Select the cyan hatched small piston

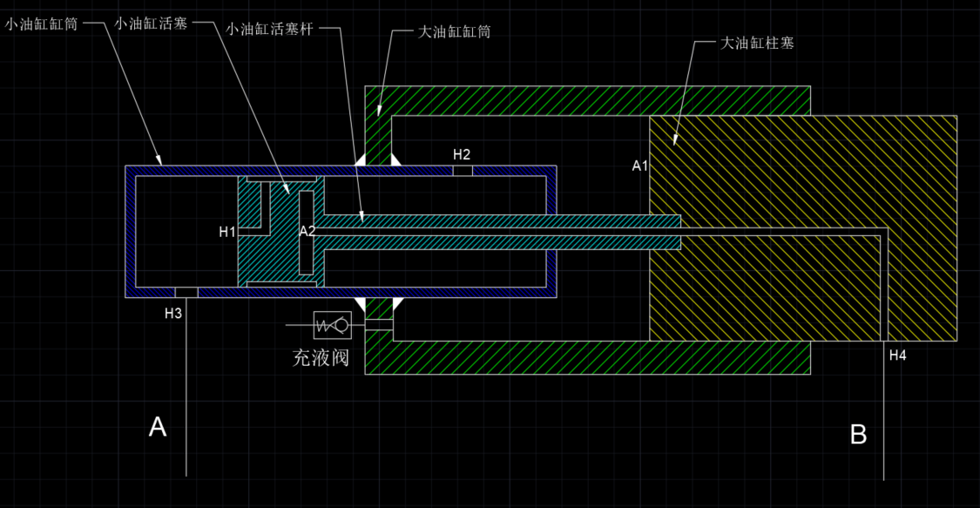coord(281,232)
